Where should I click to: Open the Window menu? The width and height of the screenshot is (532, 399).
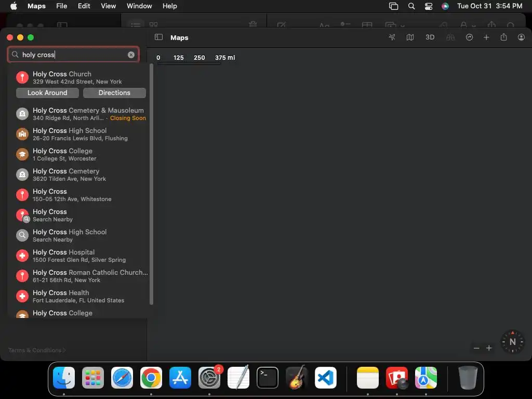[139, 6]
